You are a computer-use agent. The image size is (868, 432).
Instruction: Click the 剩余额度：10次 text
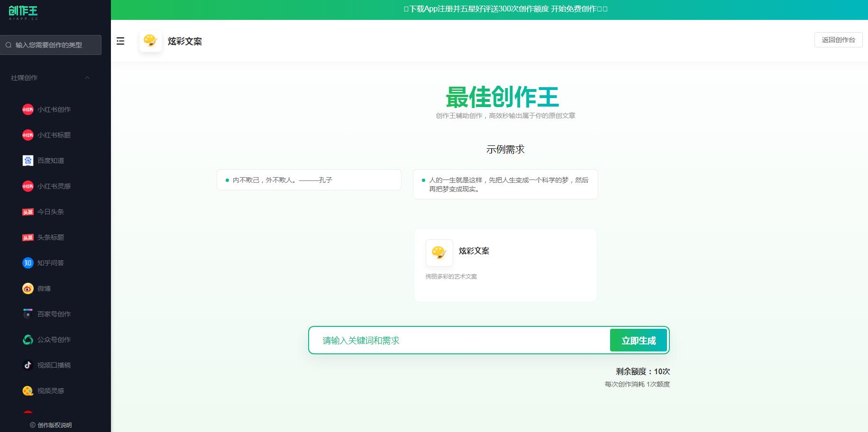tap(643, 371)
